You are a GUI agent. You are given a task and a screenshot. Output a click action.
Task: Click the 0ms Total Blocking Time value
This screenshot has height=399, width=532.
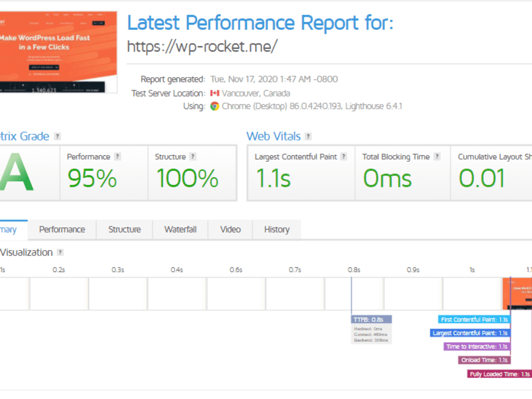387,178
